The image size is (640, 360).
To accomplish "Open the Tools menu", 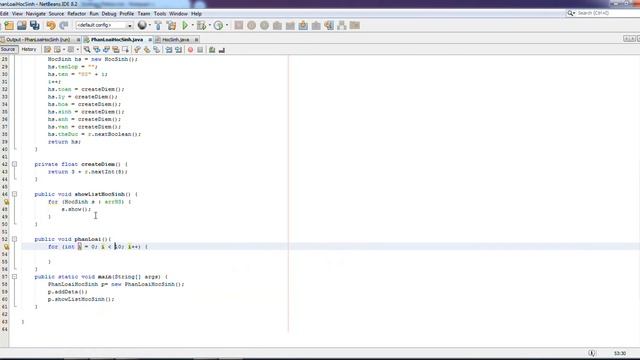I will (160, 13).
